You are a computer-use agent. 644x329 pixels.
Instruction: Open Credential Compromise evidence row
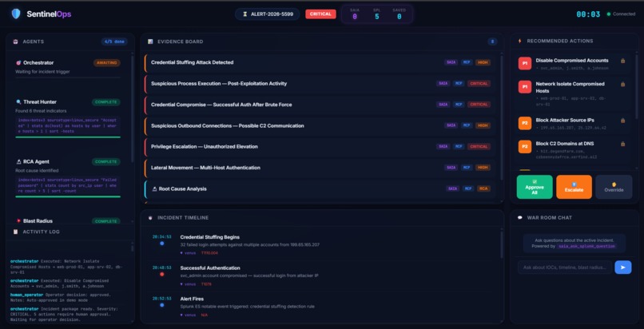320,105
